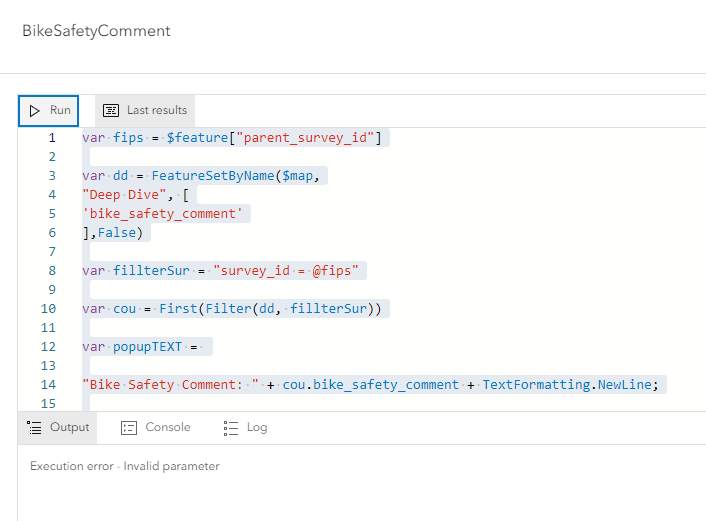
Task: Click the BikeSafetyComment expression title
Action: pos(96,31)
